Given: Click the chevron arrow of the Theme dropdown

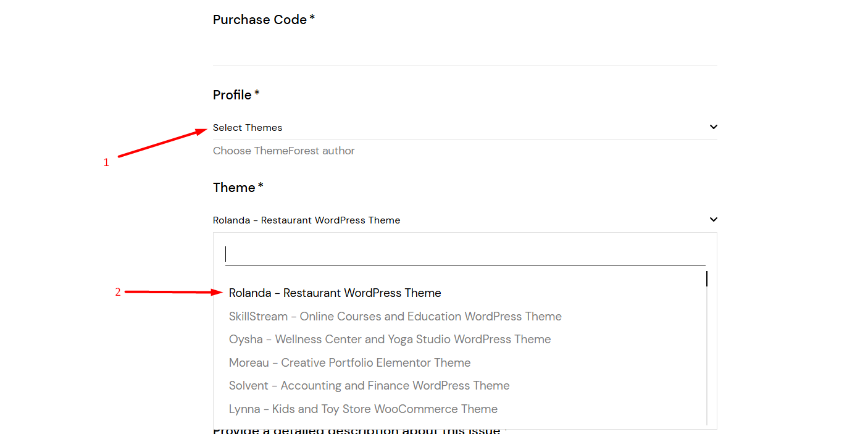Looking at the screenshot, I should (713, 220).
